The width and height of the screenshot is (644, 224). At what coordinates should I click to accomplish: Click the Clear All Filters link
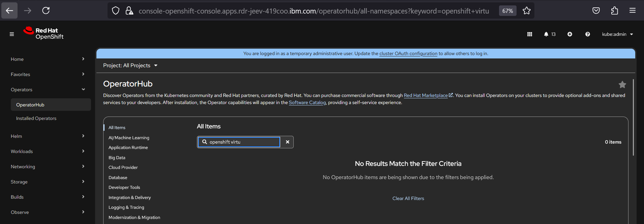tap(408, 198)
